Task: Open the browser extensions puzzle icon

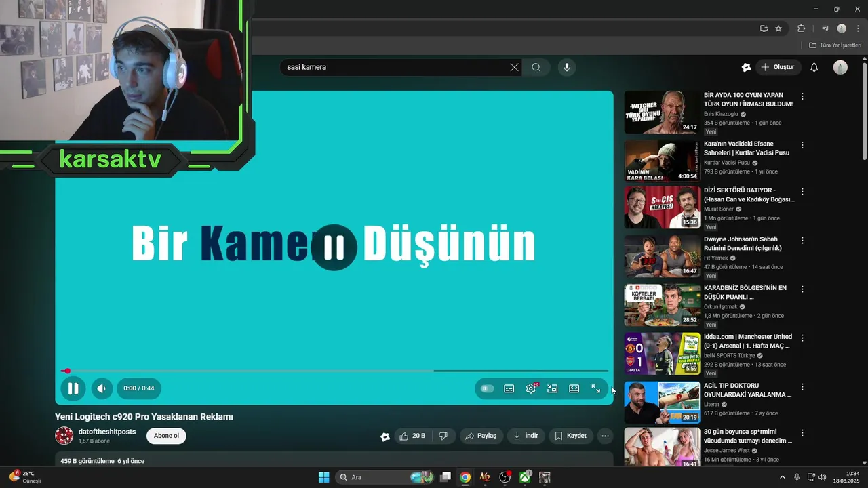Action: [x=801, y=28]
